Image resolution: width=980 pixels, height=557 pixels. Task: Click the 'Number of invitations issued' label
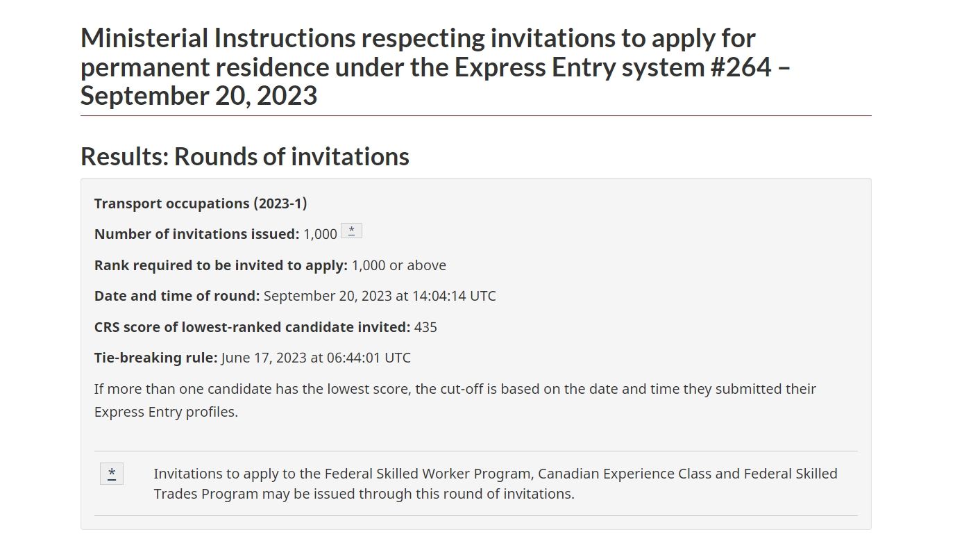[x=197, y=234]
